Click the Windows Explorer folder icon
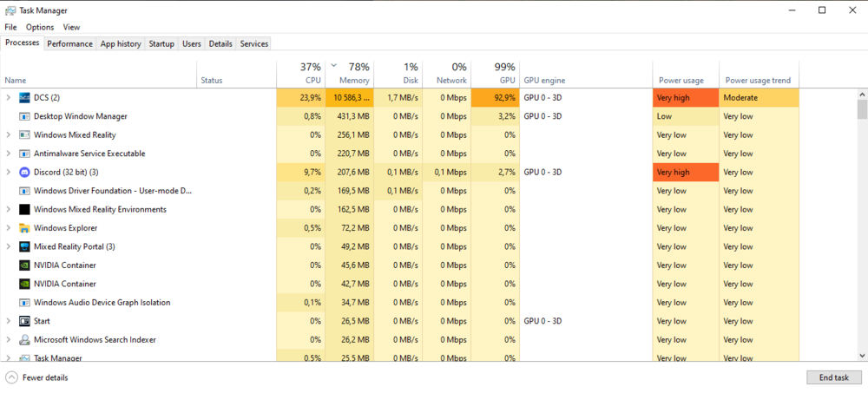Image resolution: width=868 pixels, height=393 pixels. (x=24, y=228)
